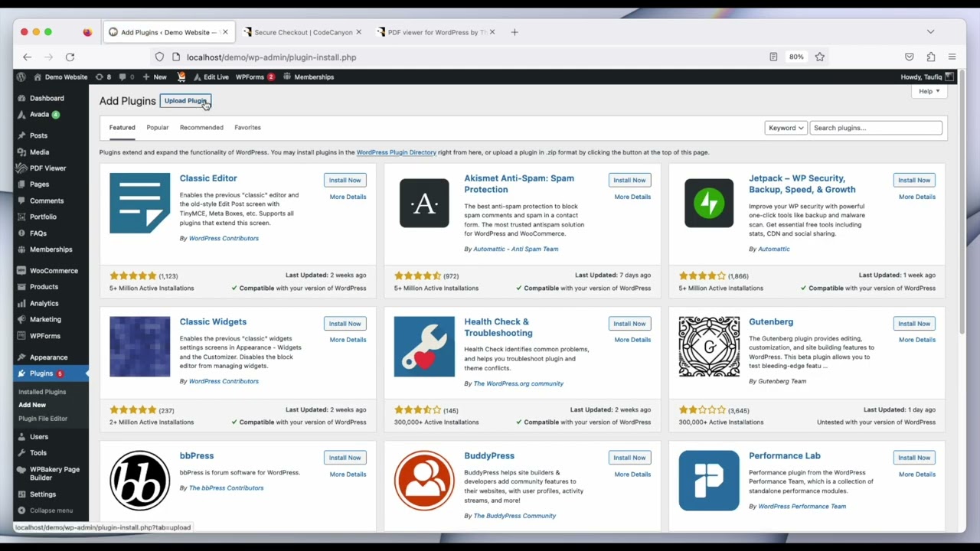980x551 pixels.
Task: Open the extensions puzzle icon
Action: pyautogui.click(x=930, y=57)
